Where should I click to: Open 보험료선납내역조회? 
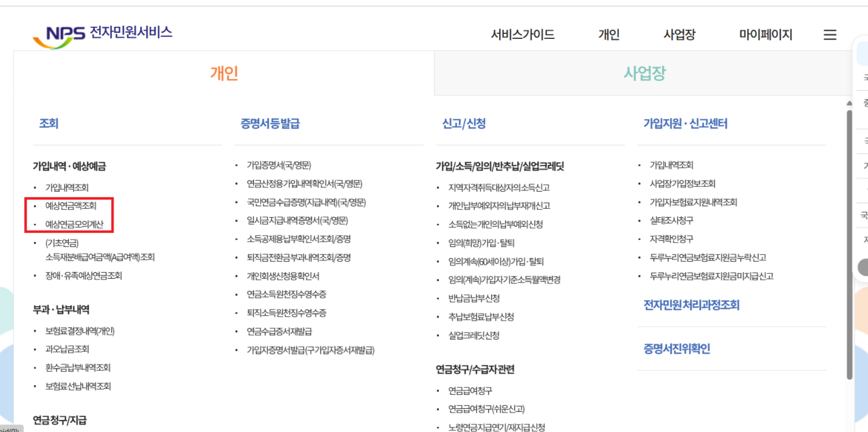[78, 386]
